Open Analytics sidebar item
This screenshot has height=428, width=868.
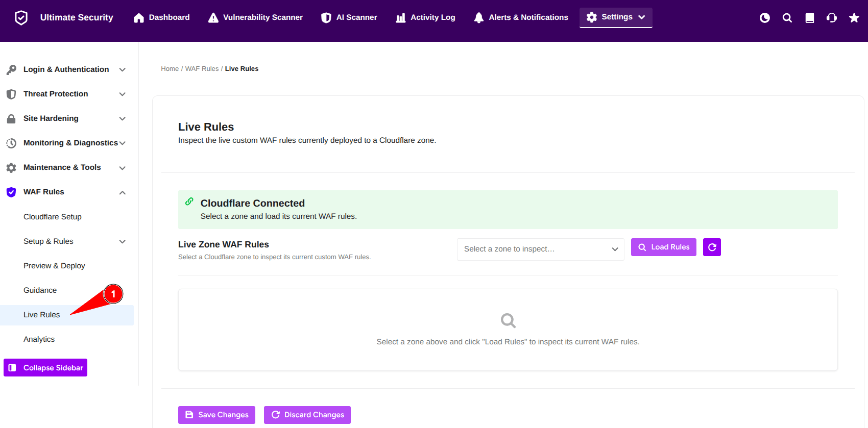[39, 339]
